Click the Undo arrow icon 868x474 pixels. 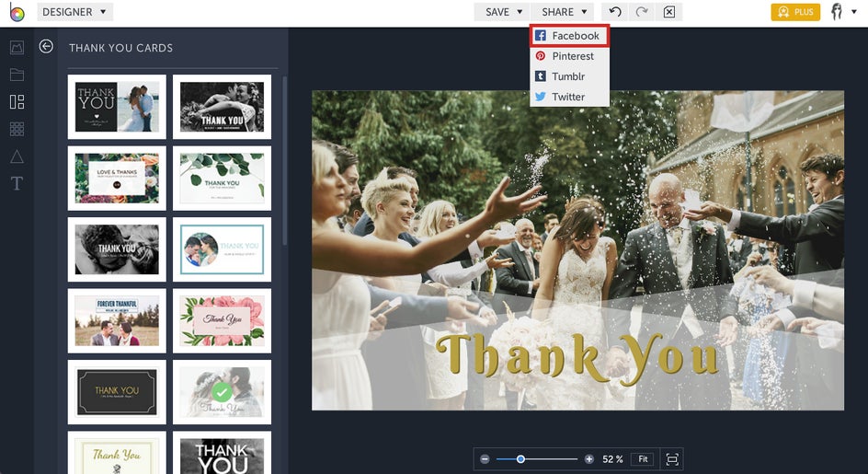(615, 12)
